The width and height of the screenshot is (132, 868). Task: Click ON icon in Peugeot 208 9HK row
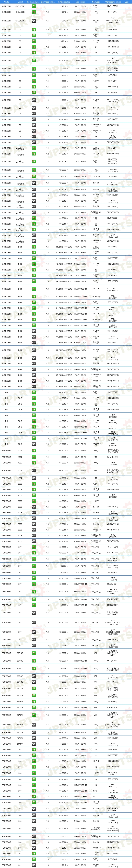[x=34, y=829]
